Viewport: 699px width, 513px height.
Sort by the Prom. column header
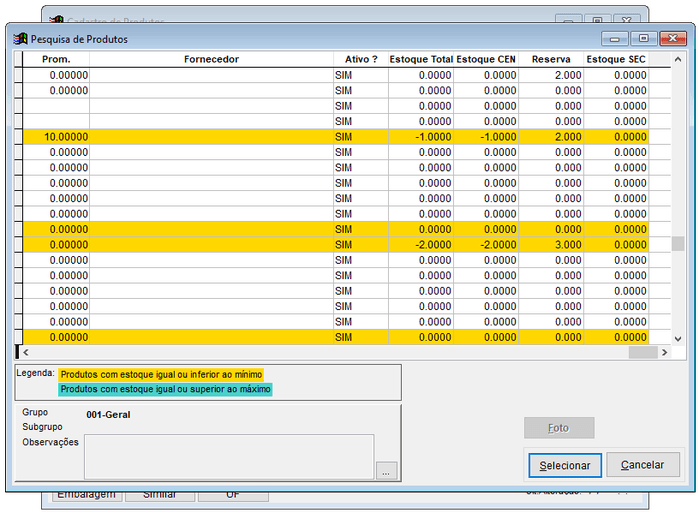[56, 59]
